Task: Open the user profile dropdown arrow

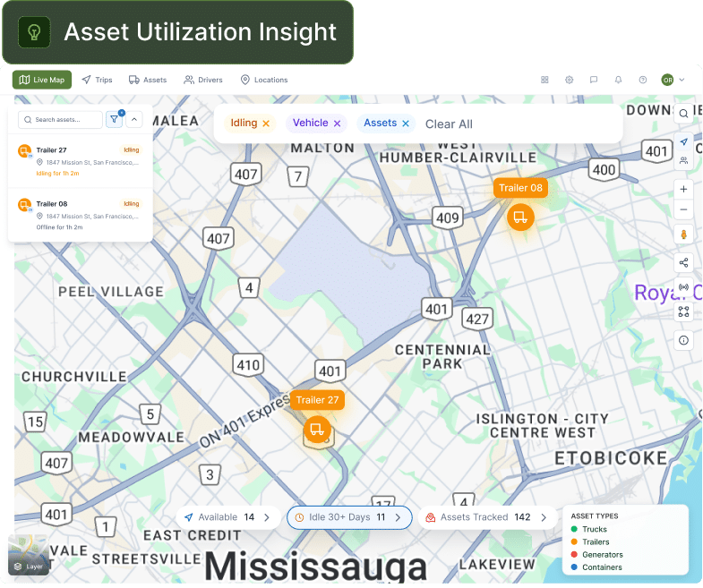Action: 682,80
